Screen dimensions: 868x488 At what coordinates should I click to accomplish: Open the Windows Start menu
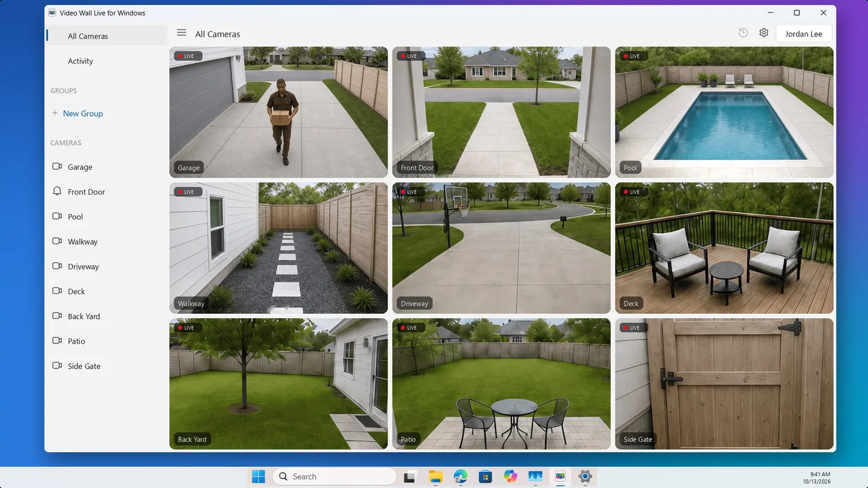tap(259, 476)
